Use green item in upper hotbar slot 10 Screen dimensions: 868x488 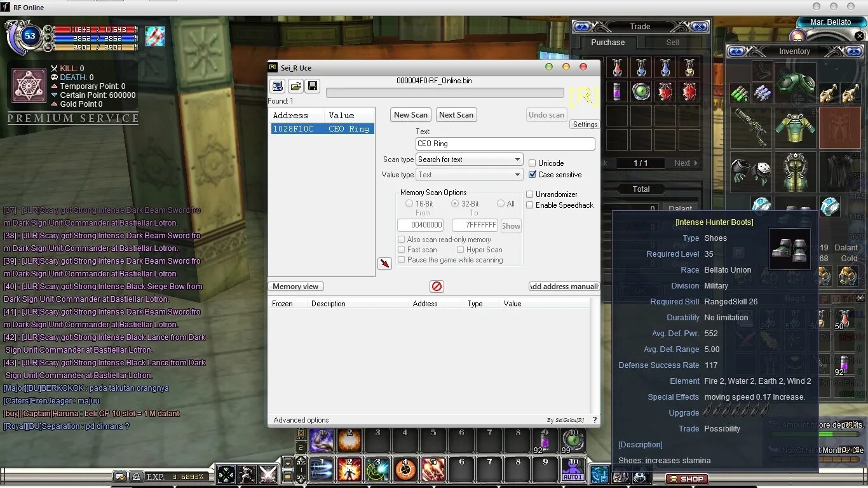pyautogui.click(x=573, y=441)
